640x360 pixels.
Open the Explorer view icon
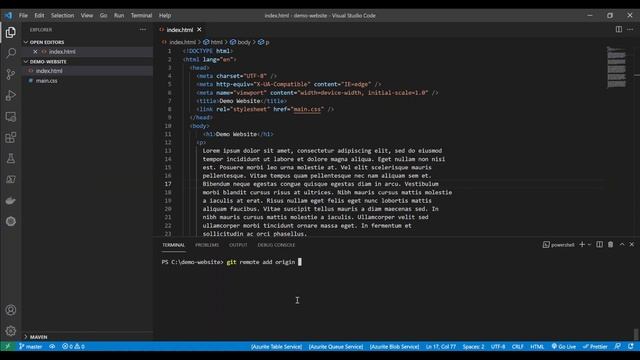[11, 32]
